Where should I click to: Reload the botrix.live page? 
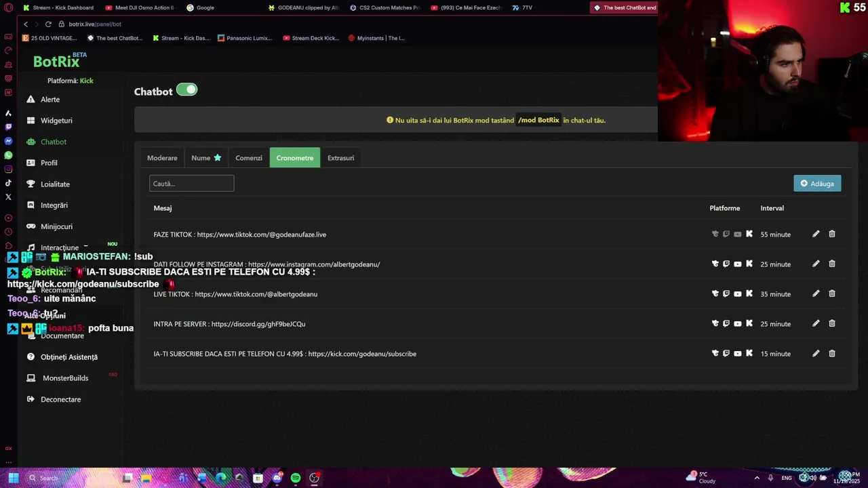coord(48,24)
